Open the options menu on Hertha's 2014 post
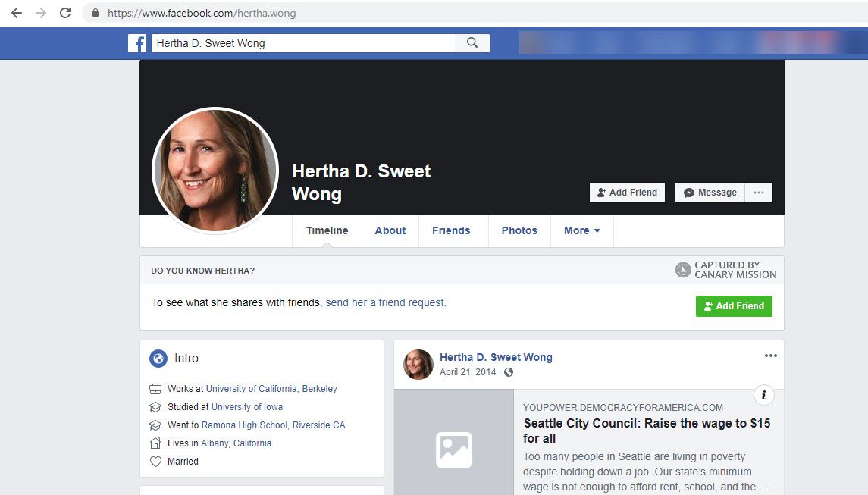868x495 pixels. click(x=770, y=355)
